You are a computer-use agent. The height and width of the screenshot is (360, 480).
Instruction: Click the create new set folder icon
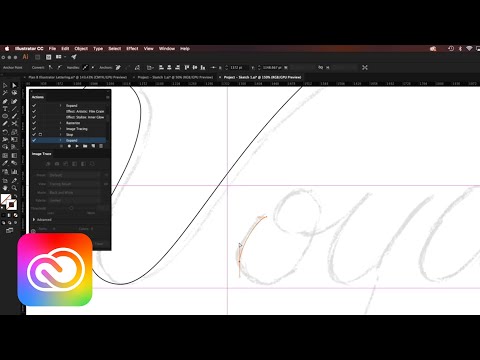(85, 146)
